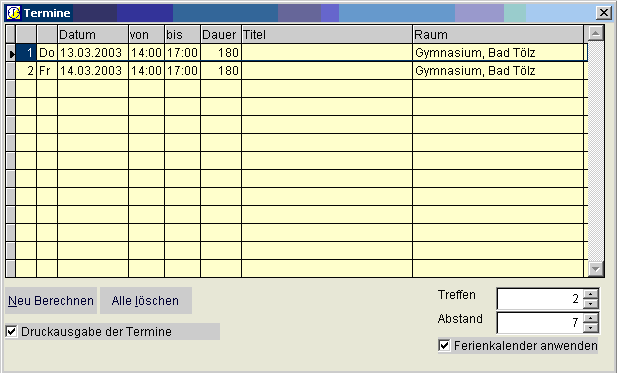Click the table's scroll down arrow

pos(595,269)
